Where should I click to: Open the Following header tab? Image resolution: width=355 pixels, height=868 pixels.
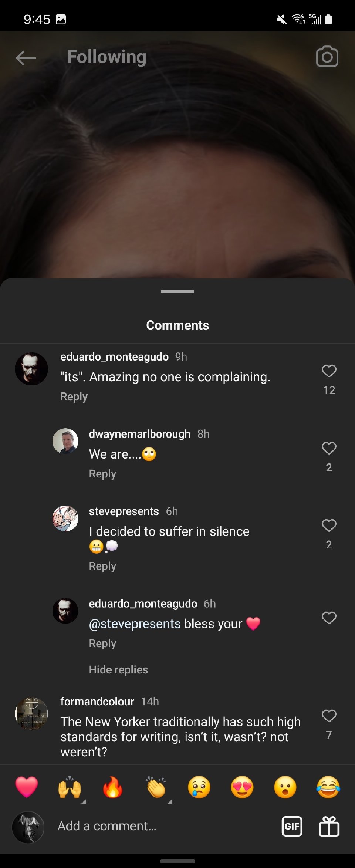point(106,57)
